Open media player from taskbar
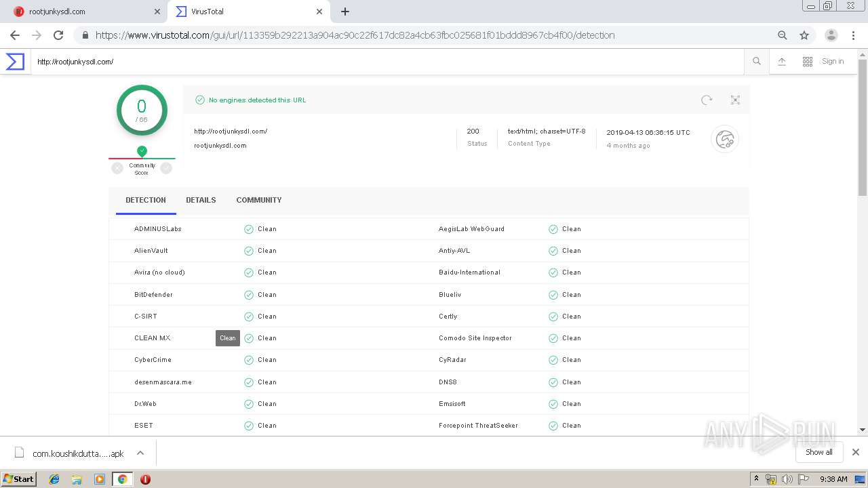This screenshot has width=868, height=488. click(100, 479)
